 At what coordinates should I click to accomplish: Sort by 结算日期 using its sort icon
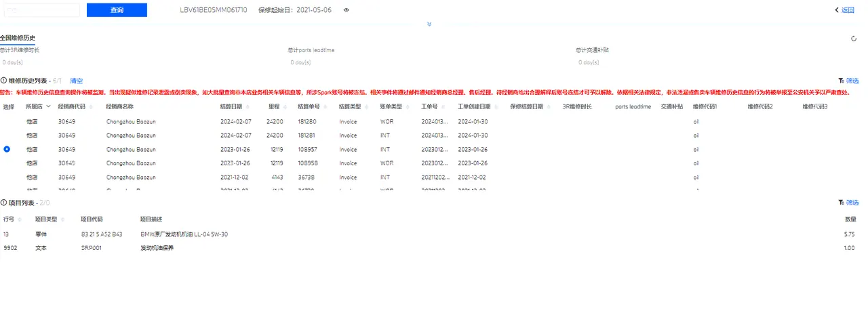click(x=248, y=107)
